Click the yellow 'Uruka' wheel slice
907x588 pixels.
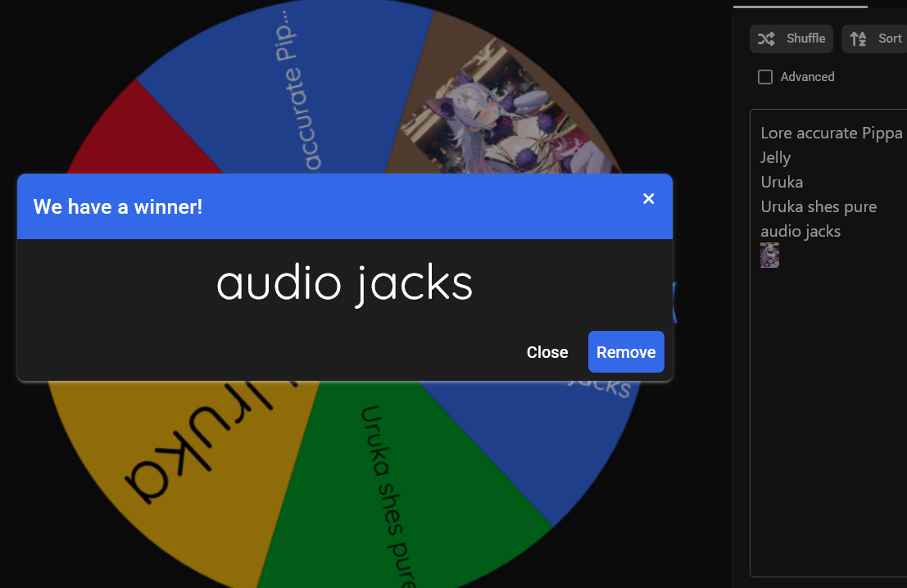pyautogui.click(x=185, y=468)
